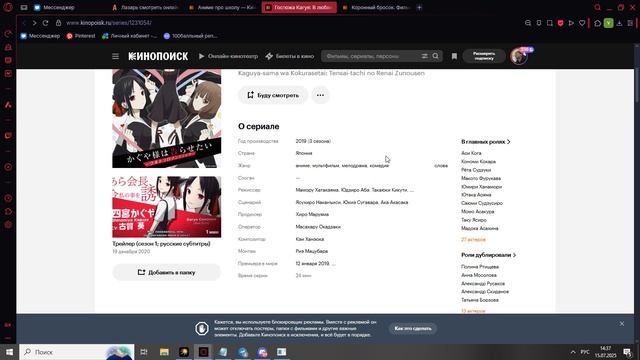
Task: Open dubbing actor Полина Ртищева link
Action: point(480,267)
